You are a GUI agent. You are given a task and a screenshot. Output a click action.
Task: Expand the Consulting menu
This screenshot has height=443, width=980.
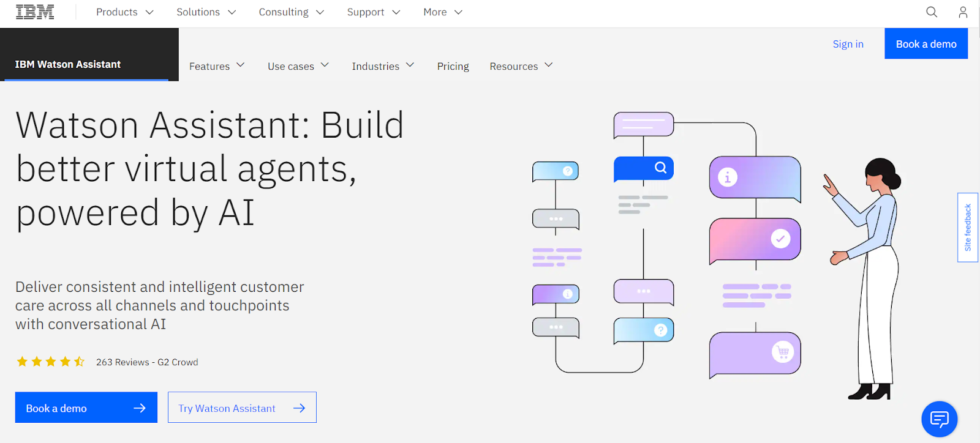click(292, 12)
